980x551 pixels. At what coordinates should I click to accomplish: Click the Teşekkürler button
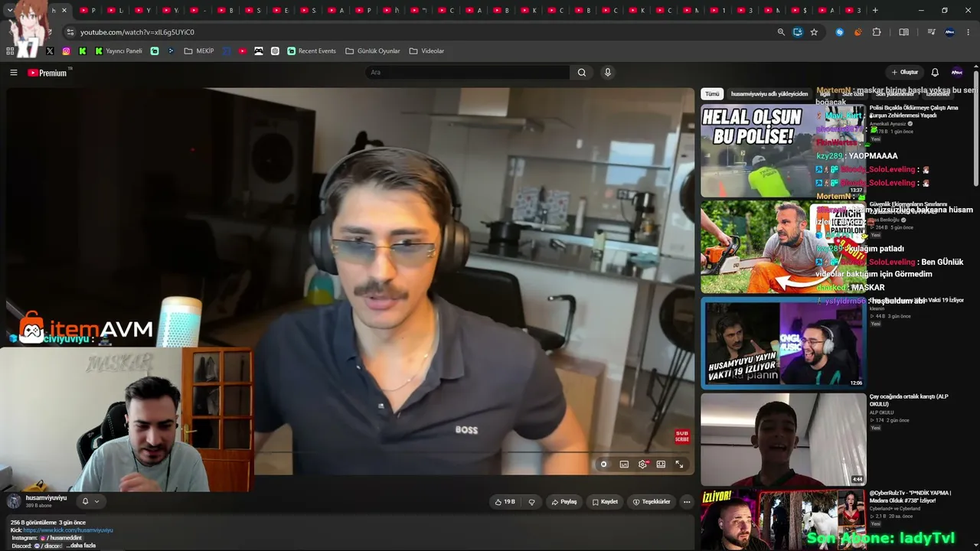click(x=652, y=502)
